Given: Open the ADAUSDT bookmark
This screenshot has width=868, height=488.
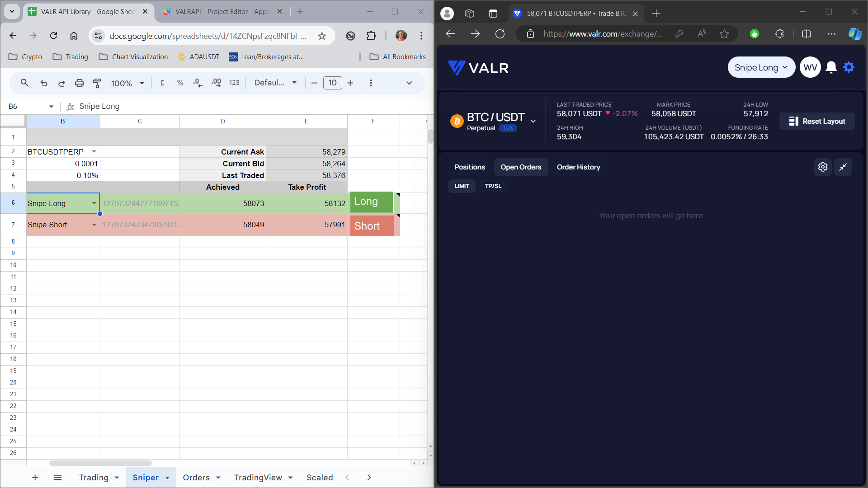Looking at the screenshot, I should 198,57.
